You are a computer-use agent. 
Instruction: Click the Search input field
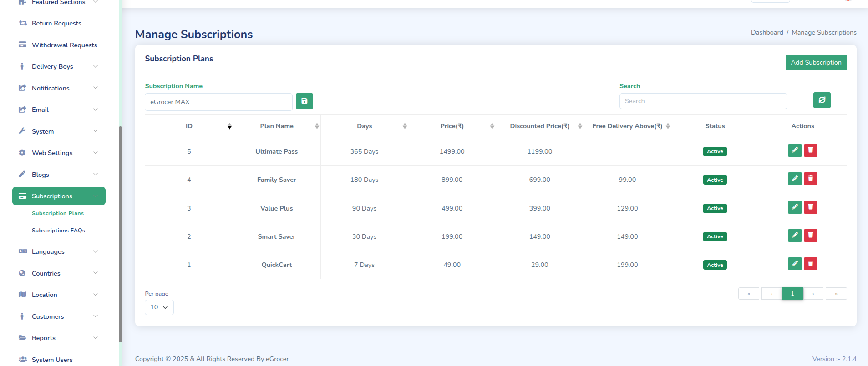click(703, 101)
